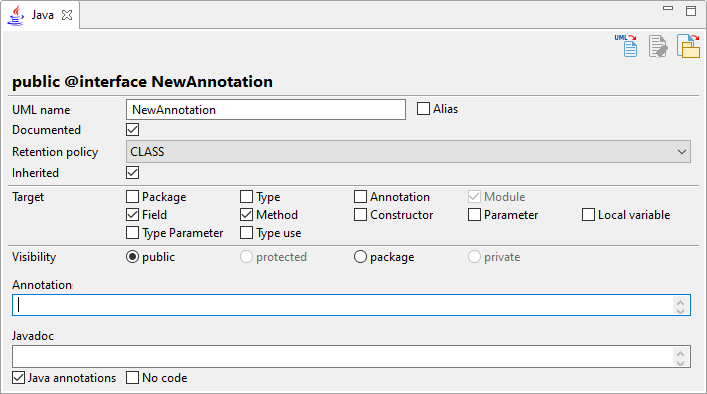The height and width of the screenshot is (394, 707).
Task: Uncheck the Field target checkbox
Action: tap(133, 215)
